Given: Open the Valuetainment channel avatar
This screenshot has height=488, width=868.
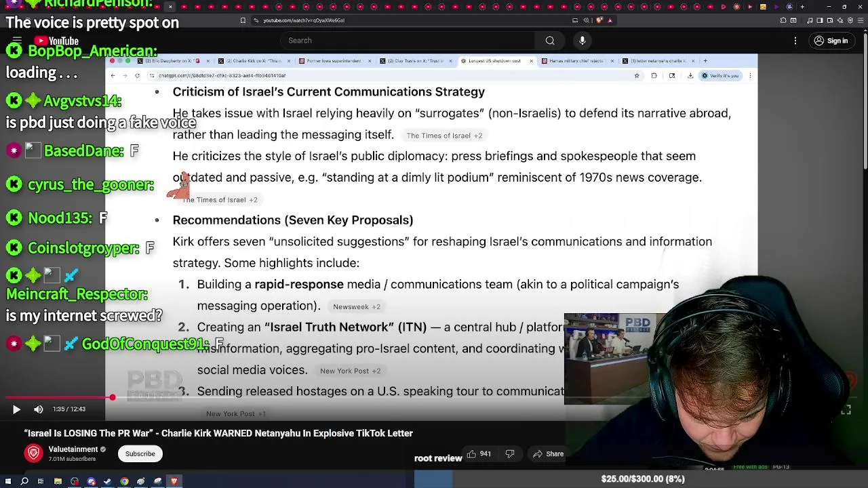Looking at the screenshot, I should pos(33,453).
